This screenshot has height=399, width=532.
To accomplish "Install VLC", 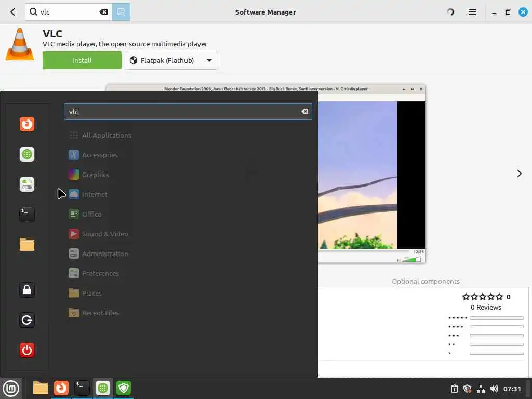I will (82, 60).
